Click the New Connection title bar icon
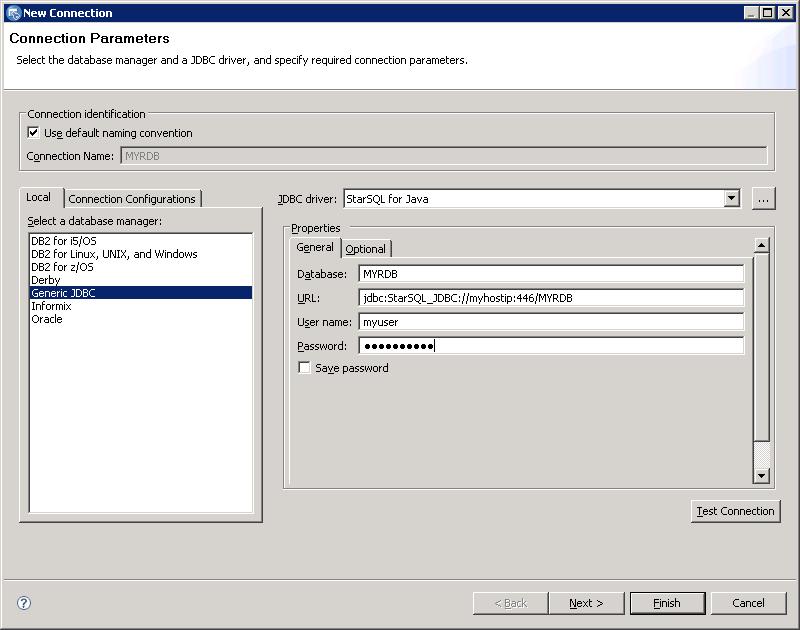Screen dimensions: 800x630 tap(13, 13)
